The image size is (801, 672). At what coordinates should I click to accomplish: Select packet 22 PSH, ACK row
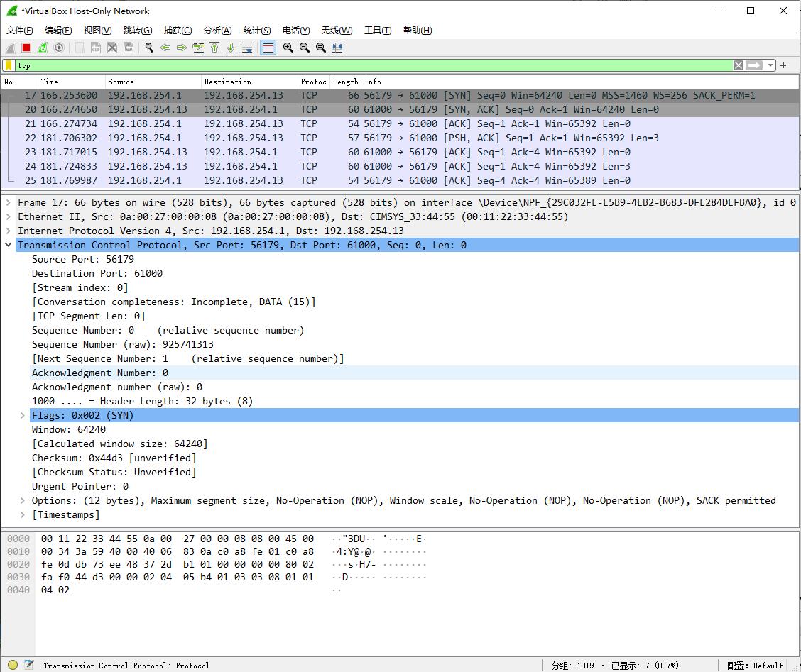click(400, 138)
